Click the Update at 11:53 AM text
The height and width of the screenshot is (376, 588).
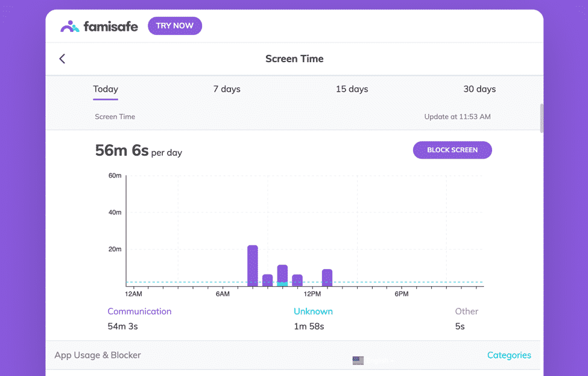pyautogui.click(x=457, y=116)
